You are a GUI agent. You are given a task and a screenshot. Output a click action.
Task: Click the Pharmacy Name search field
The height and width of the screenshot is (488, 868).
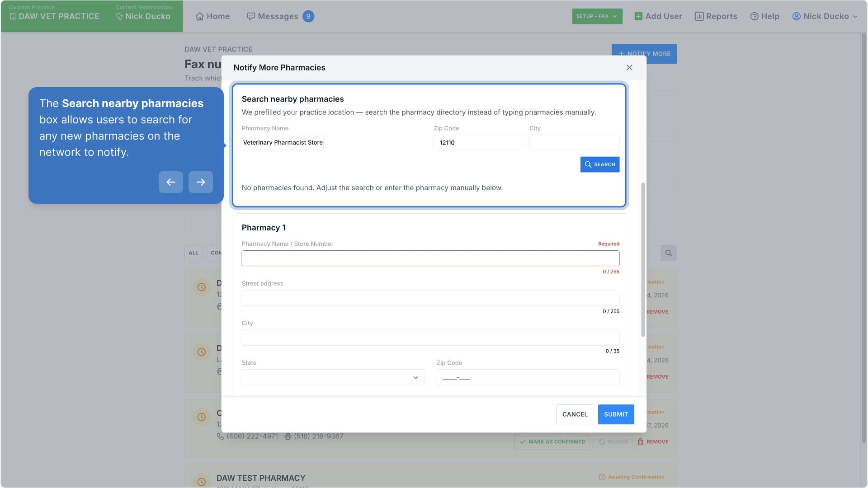283,143
